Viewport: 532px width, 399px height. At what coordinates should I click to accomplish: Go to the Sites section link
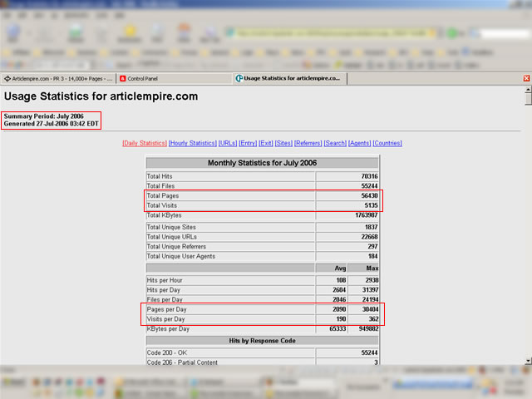283,143
